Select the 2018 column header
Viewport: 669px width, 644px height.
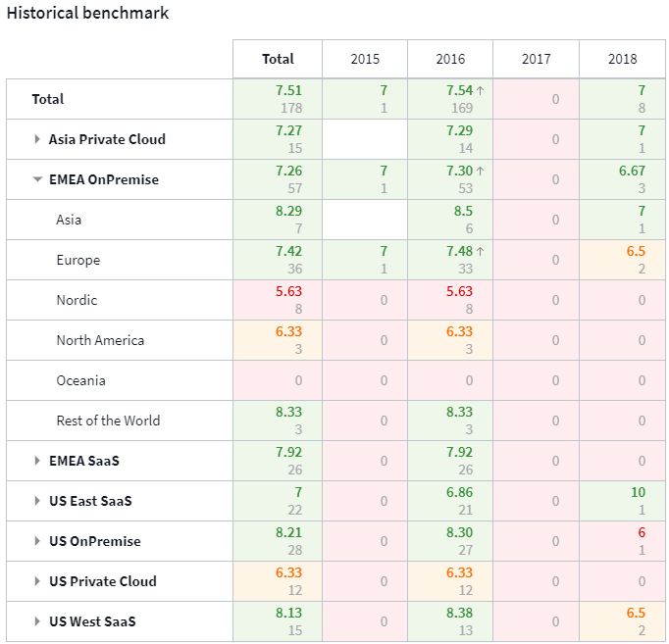pos(622,59)
